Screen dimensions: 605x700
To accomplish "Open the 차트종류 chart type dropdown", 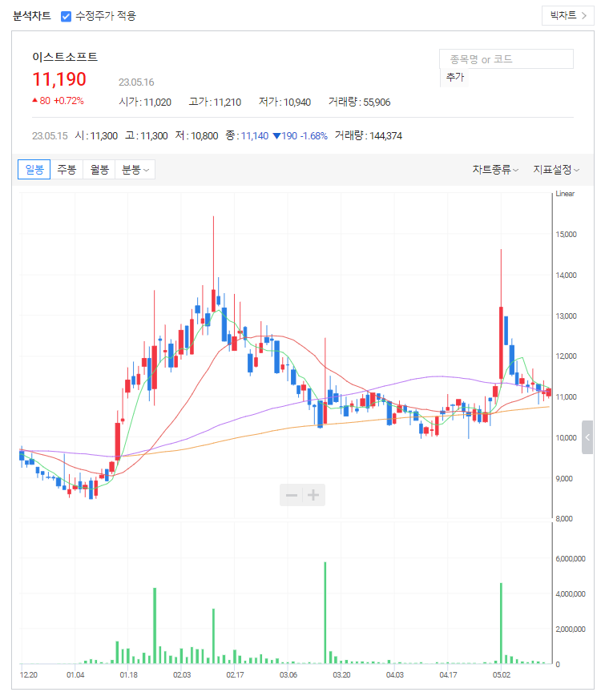I will [x=495, y=170].
